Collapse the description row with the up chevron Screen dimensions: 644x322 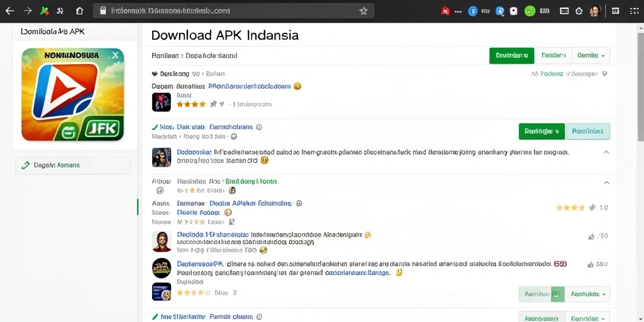606,152
